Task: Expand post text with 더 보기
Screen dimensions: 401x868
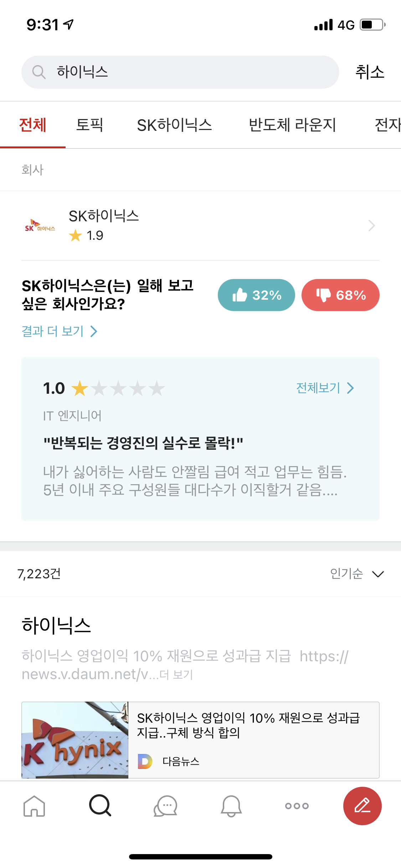Action: click(176, 675)
